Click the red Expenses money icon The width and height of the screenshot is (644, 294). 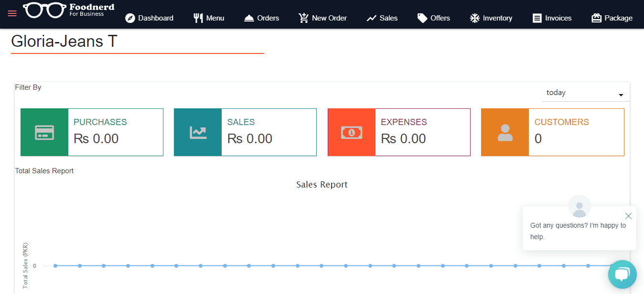click(x=352, y=132)
